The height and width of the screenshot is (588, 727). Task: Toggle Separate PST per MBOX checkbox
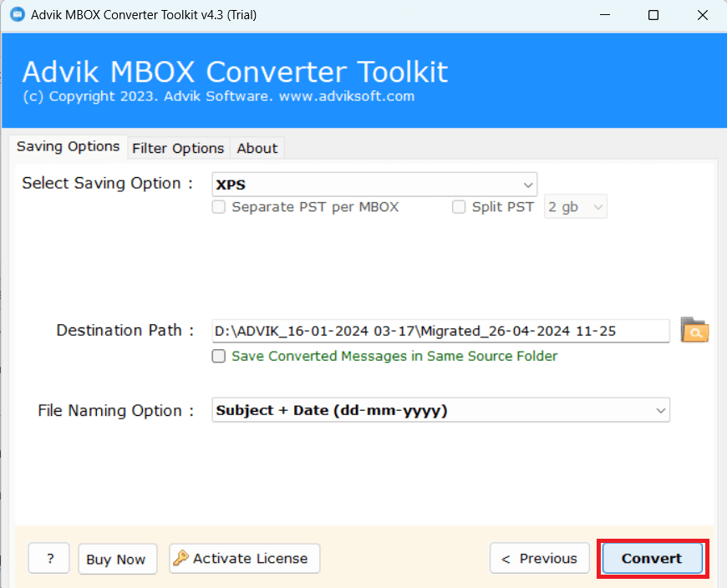pos(218,206)
